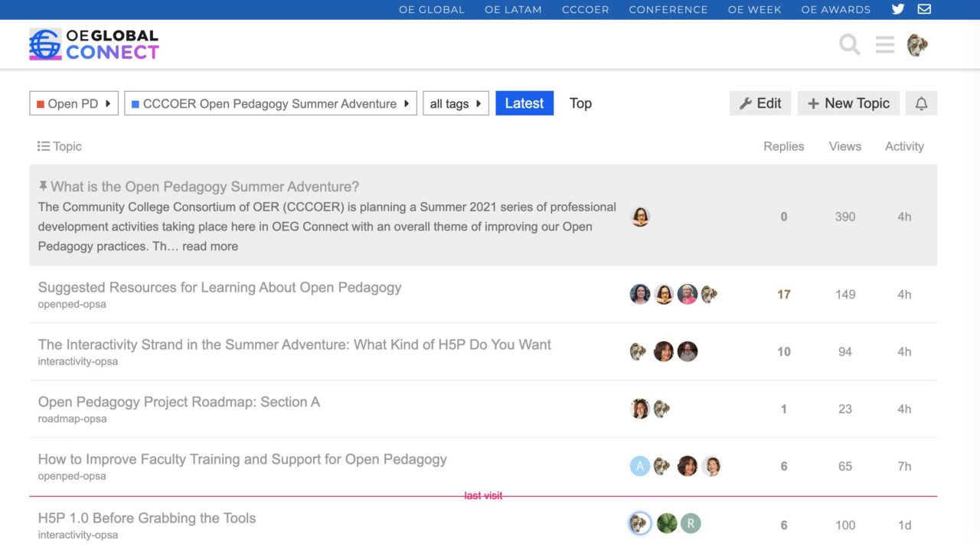Select the Latest tab
This screenshot has width=980, height=545.
[524, 103]
